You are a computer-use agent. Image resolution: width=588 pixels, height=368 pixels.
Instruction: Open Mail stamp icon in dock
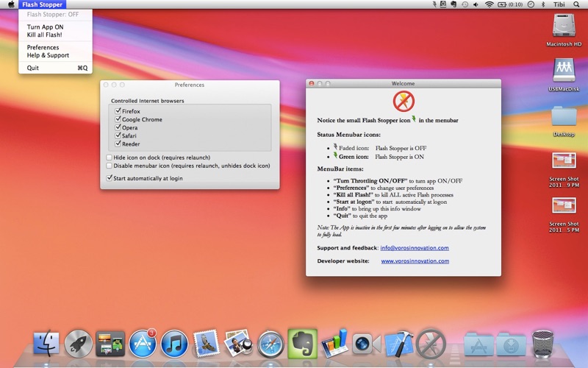click(x=207, y=342)
